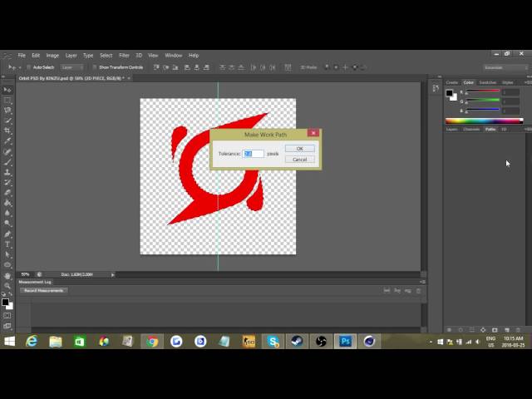532x399 pixels.
Task: Open the Paths panel flyout menu
Action: 528,130
